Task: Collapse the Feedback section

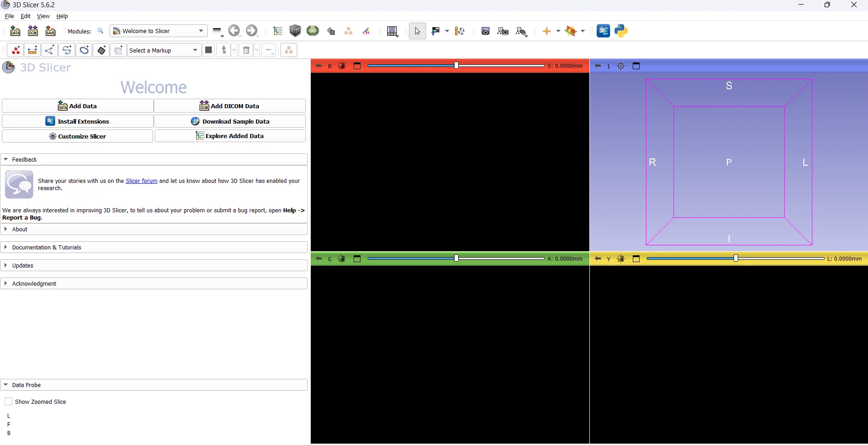Action: pyautogui.click(x=154, y=159)
